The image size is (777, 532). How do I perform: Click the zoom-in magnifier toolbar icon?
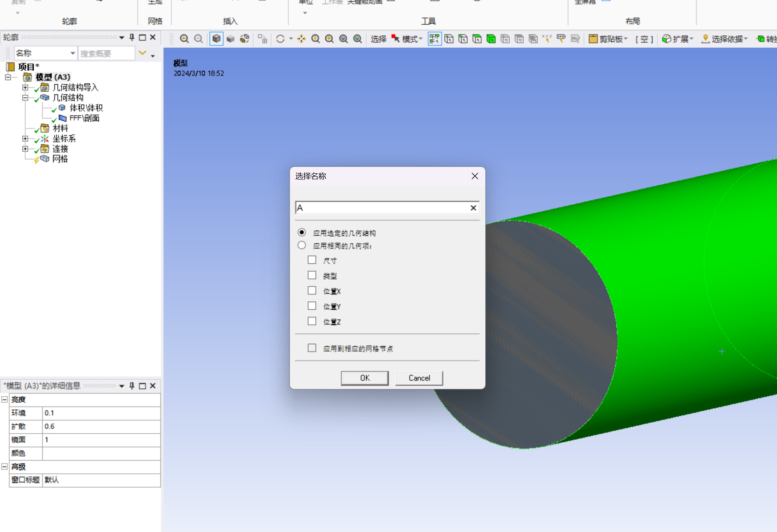184,39
